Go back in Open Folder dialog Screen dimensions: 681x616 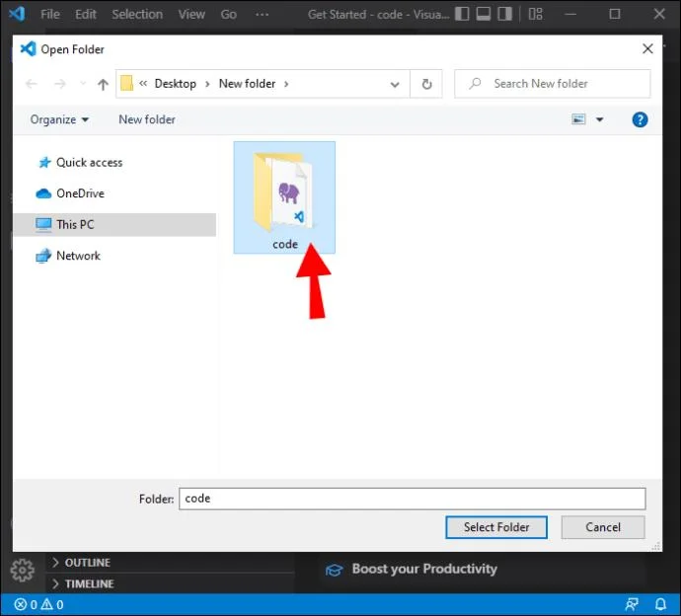tap(32, 83)
